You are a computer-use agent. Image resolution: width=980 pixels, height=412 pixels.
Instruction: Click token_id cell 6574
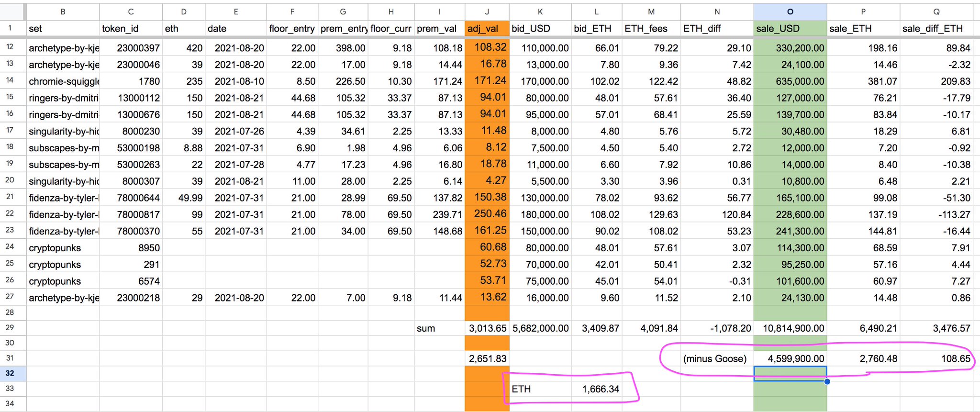[x=131, y=281]
